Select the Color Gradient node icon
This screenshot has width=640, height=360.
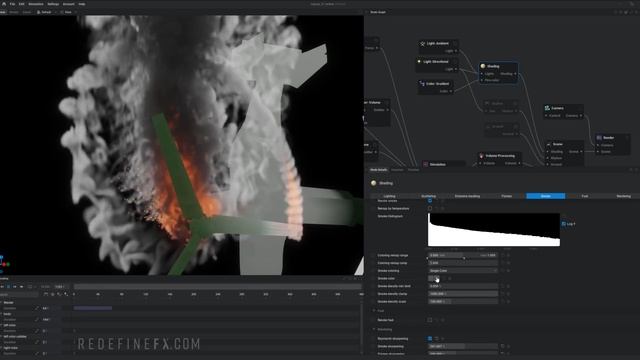point(422,84)
